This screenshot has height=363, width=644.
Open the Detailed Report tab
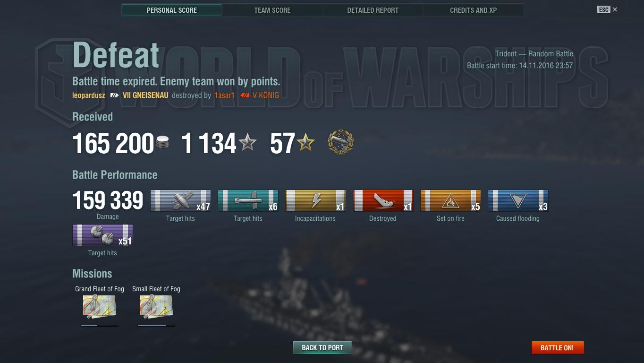point(373,10)
